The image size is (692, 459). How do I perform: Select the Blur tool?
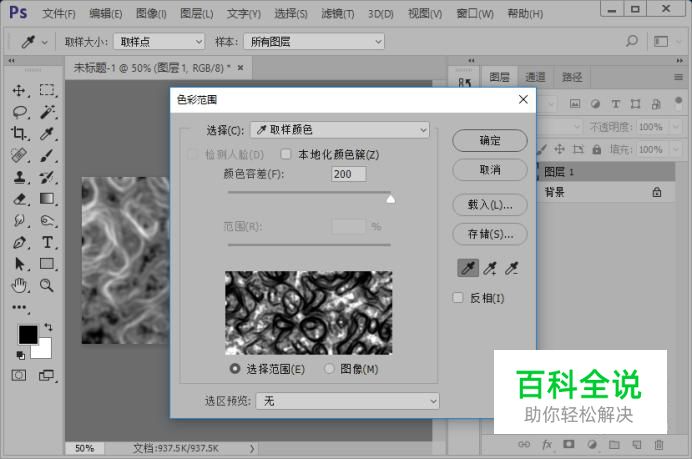coord(19,220)
